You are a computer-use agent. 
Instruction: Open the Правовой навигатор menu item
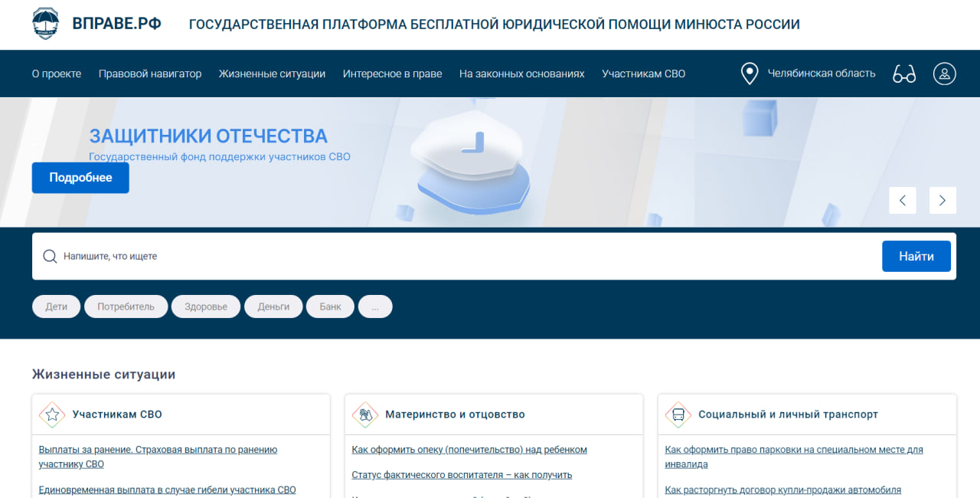pyautogui.click(x=150, y=74)
